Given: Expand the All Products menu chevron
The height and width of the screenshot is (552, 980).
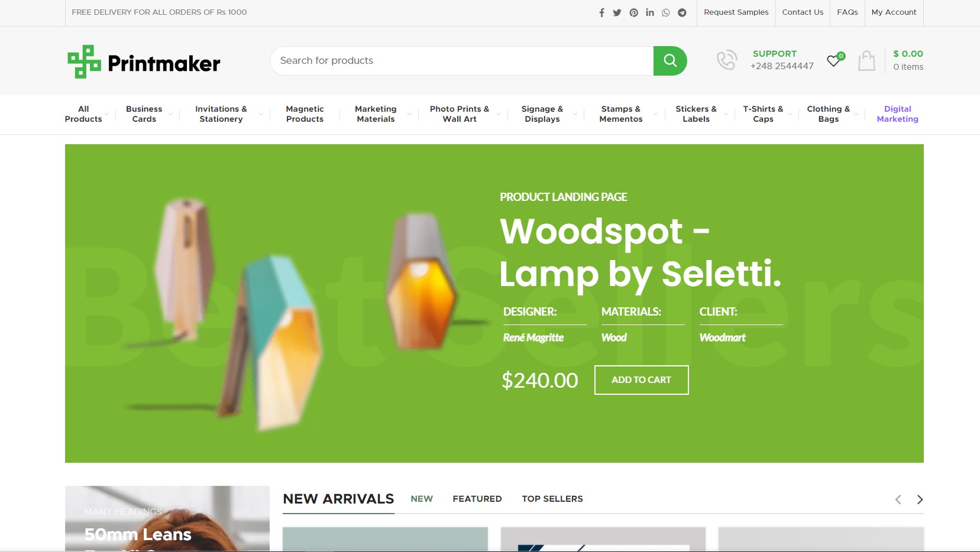Looking at the screenshot, I should click(x=106, y=114).
